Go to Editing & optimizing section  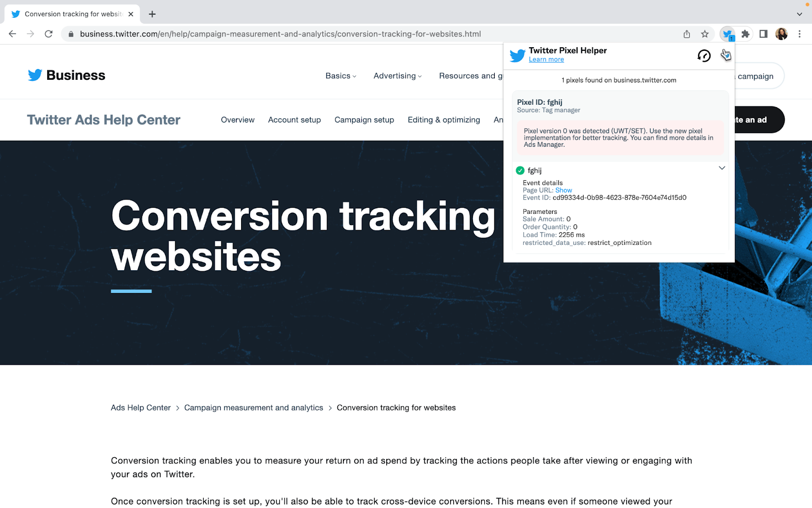click(444, 120)
